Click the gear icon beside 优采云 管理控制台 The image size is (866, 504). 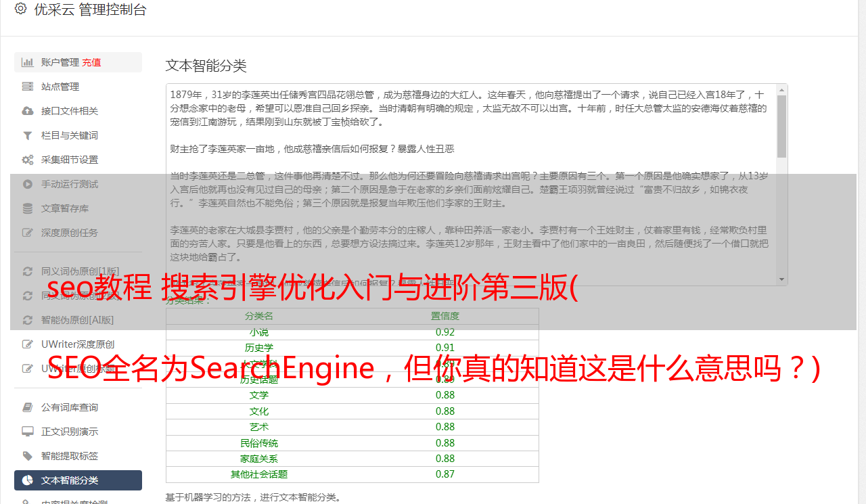point(20,9)
